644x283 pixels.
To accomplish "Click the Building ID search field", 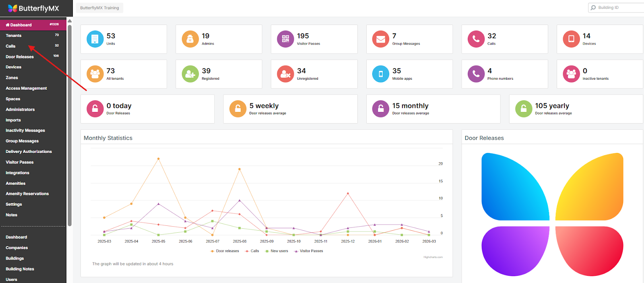I will (x=618, y=8).
